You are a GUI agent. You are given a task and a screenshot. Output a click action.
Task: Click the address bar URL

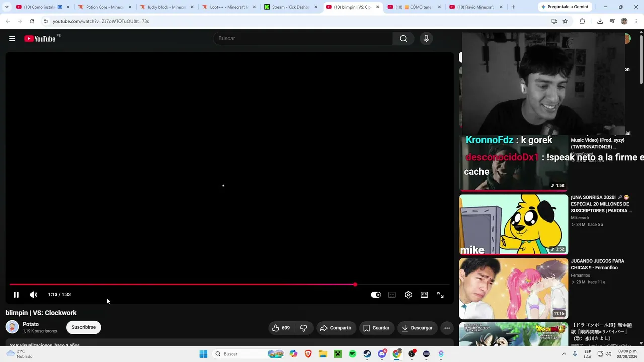click(101, 21)
